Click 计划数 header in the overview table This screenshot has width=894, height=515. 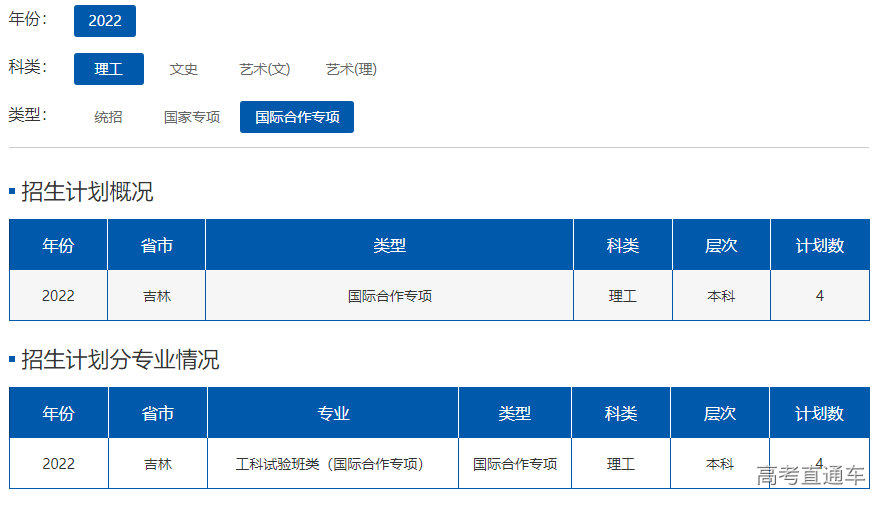819,246
